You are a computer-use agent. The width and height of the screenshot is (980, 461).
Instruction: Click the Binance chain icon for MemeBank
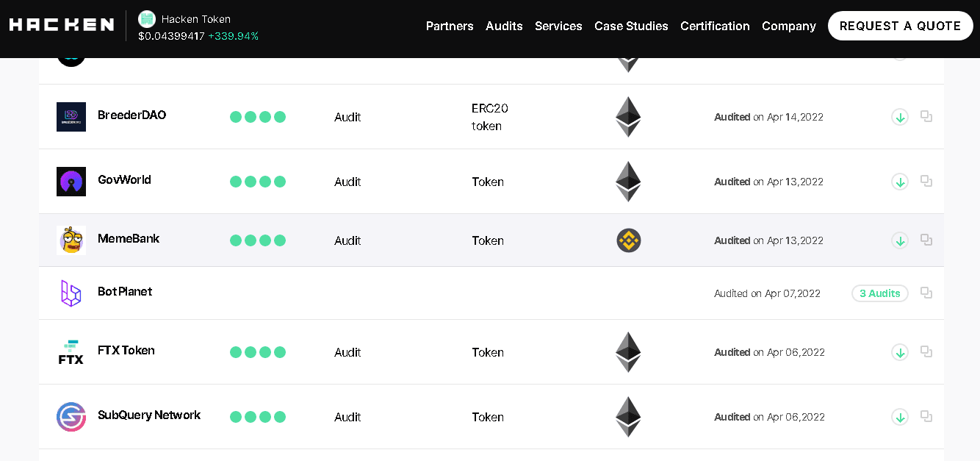point(628,240)
